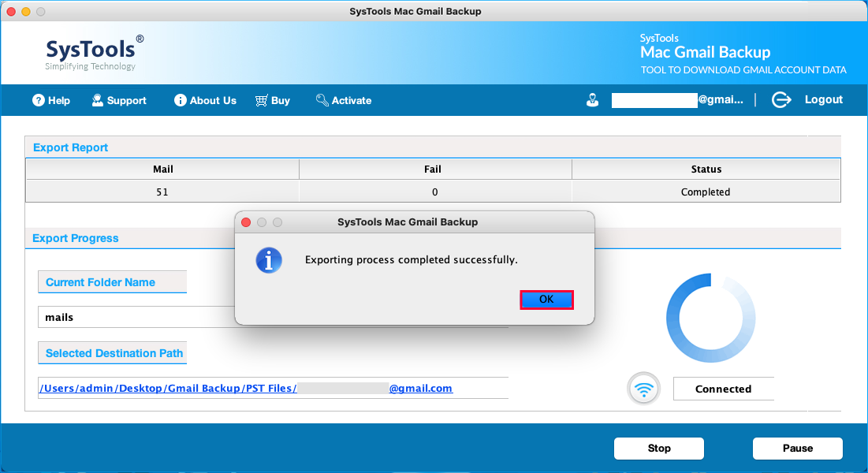Open the Help menu item

[x=58, y=100]
